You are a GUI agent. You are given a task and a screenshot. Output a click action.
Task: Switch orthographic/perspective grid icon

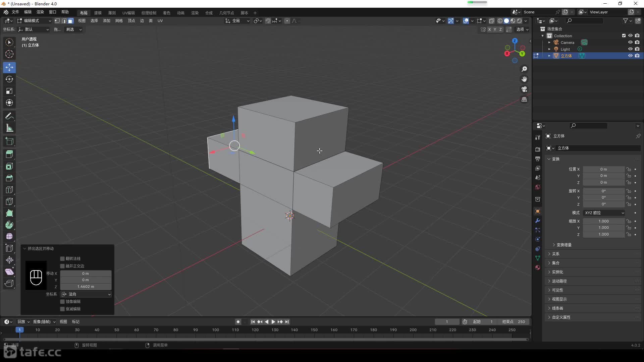coord(524,100)
